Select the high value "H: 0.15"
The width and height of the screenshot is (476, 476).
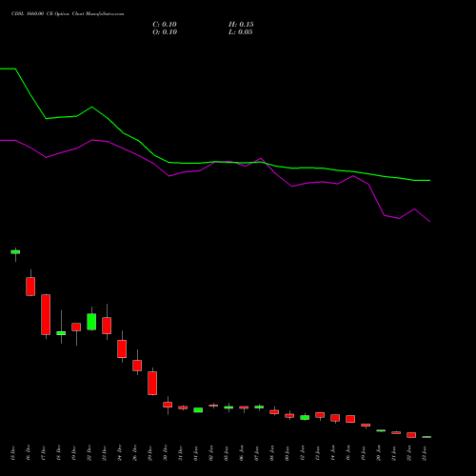[241, 25]
